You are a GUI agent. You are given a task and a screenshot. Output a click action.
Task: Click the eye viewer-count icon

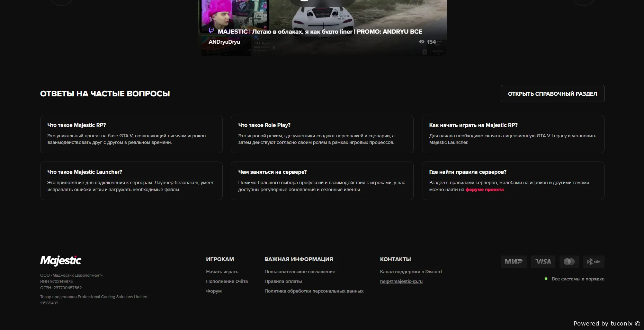pos(421,42)
